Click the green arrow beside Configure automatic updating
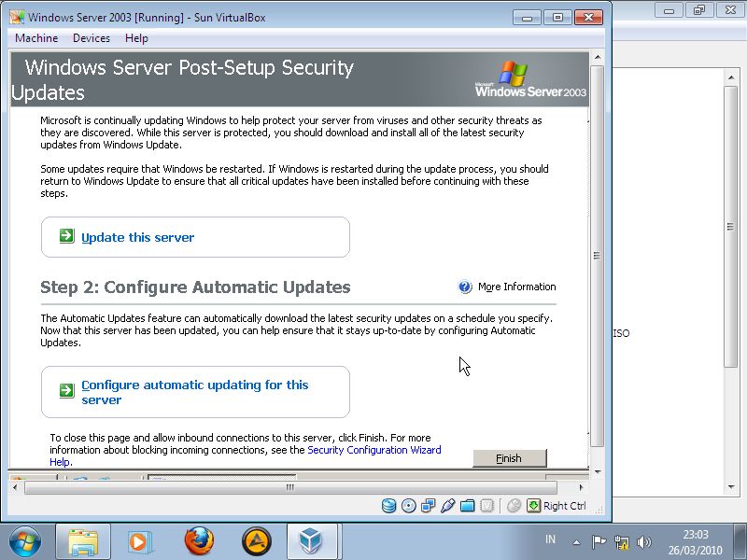The image size is (747, 560). [66, 390]
